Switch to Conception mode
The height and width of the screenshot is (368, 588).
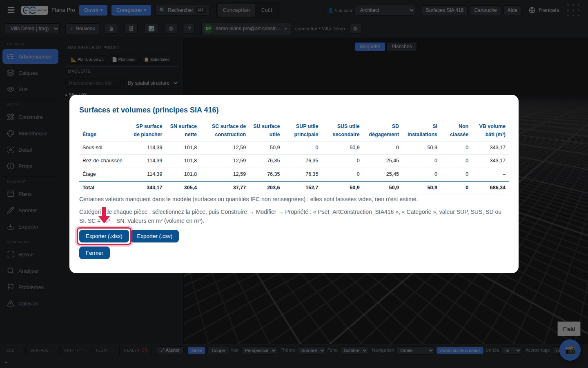pyautogui.click(x=236, y=10)
